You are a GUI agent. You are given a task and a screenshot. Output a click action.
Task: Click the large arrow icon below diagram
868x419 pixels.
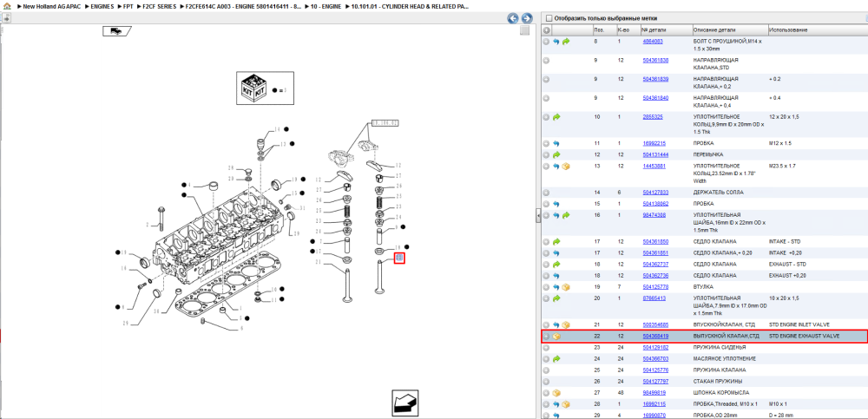[406, 402]
